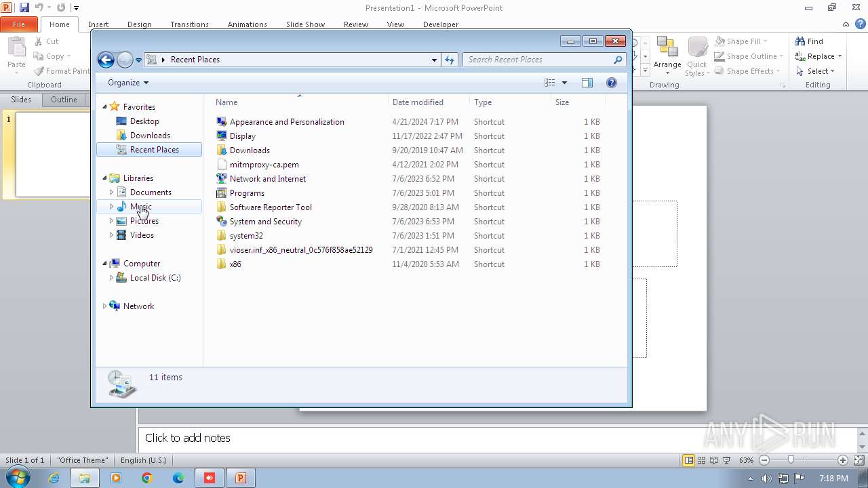Select the system32 shortcut row

[x=409, y=236]
